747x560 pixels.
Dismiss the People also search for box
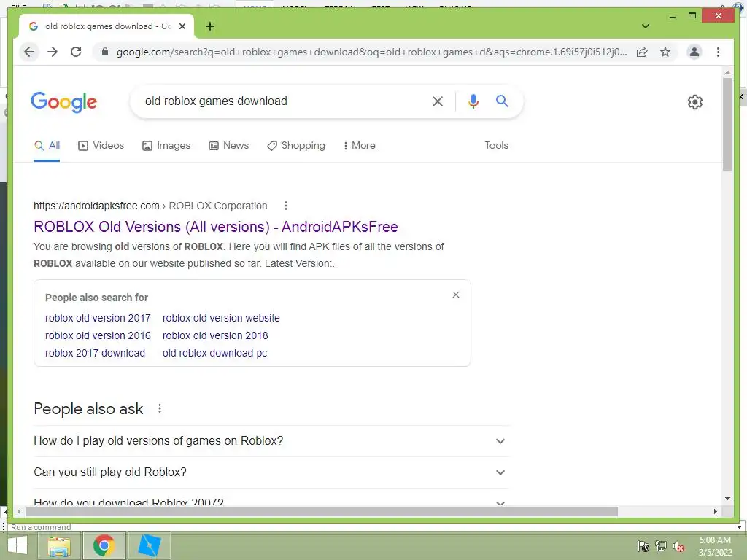(x=455, y=295)
